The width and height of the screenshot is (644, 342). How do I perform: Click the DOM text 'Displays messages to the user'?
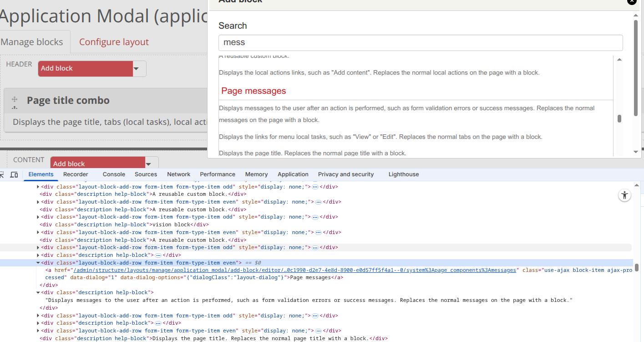[309, 300]
